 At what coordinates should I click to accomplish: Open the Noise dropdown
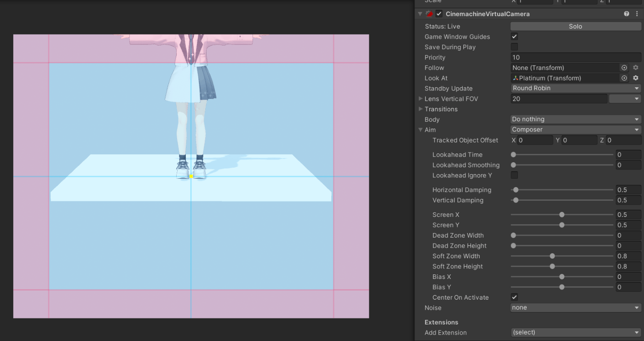point(576,307)
